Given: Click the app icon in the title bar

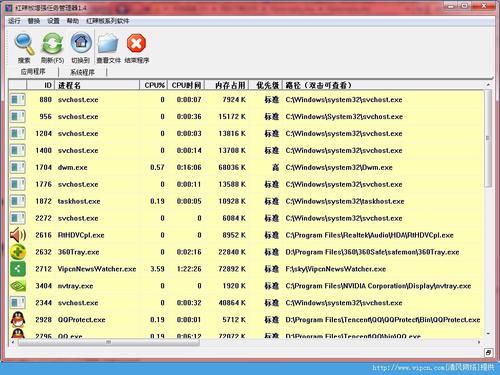Looking at the screenshot, I should 10,7.
